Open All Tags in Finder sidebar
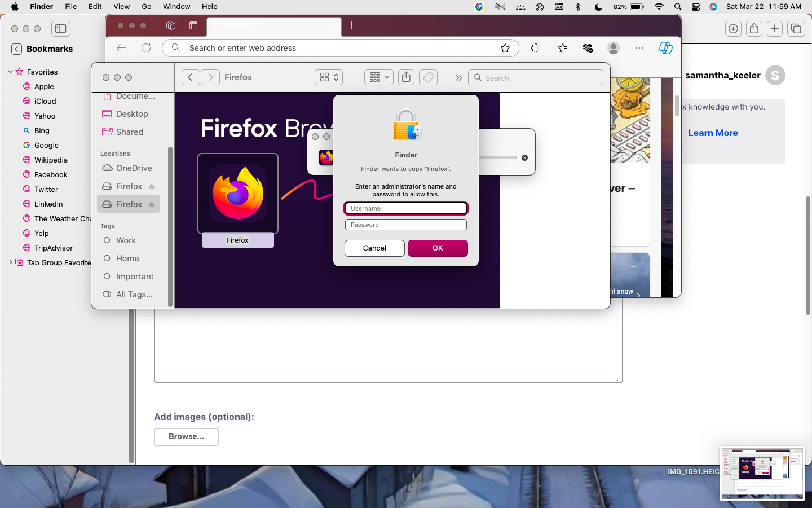The height and width of the screenshot is (508, 812). (x=128, y=295)
